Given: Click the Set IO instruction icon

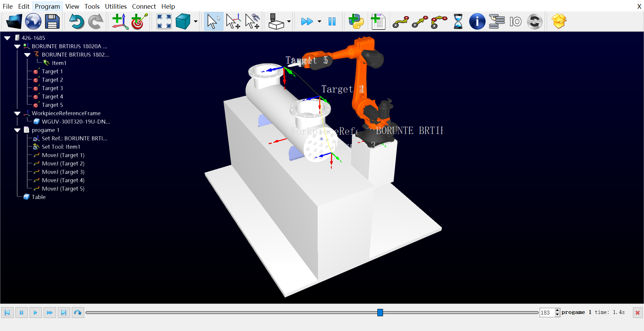Looking at the screenshot, I should 515,22.
